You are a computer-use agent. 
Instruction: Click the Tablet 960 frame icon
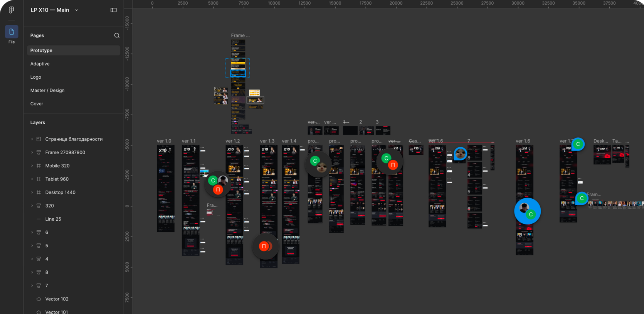coord(39,179)
